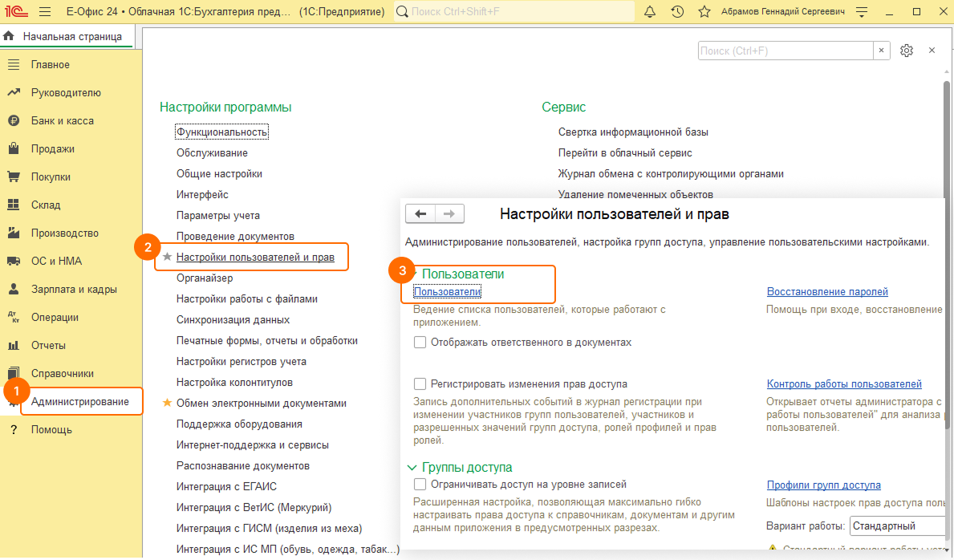Open the Начальная страница tab
954x560 pixels.
click(x=67, y=37)
